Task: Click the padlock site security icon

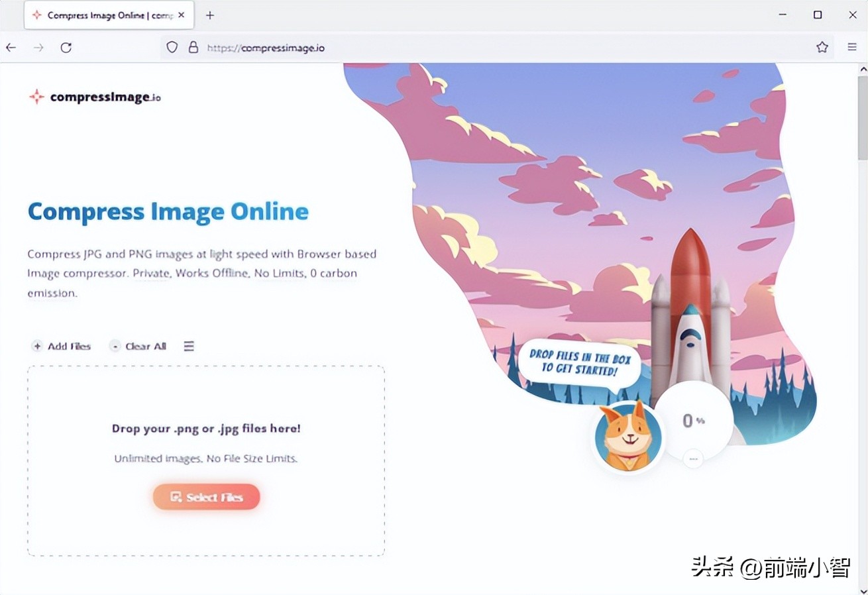Action: [x=193, y=48]
